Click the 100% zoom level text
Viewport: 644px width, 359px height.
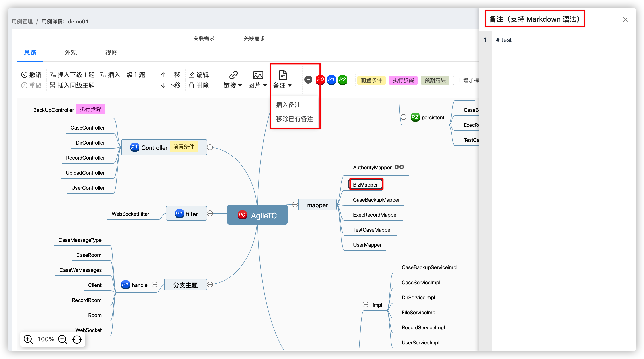click(46, 339)
